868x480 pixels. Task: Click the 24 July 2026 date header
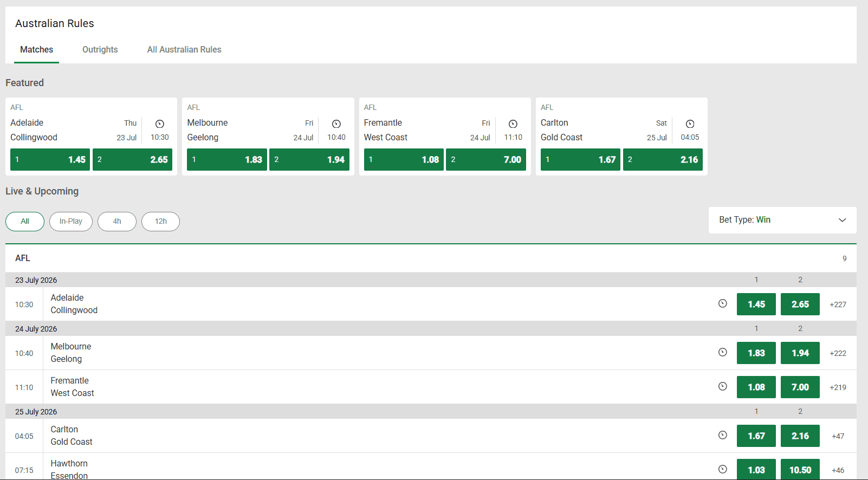36,329
